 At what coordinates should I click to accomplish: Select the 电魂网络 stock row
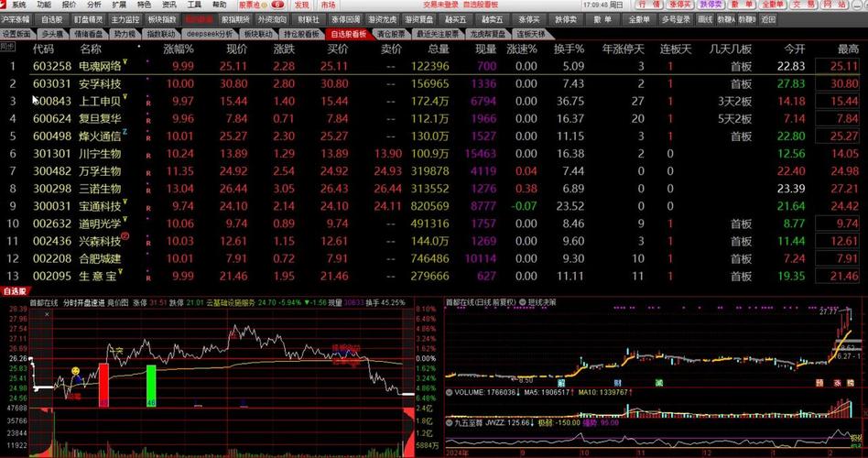click(x=103, y=66)
